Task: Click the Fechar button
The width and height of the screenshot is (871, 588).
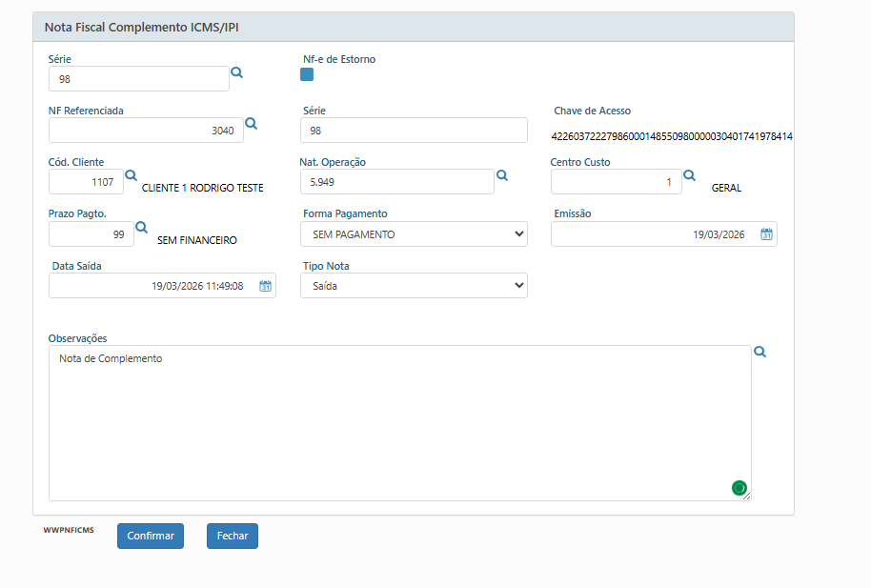Action: point(232,537)
